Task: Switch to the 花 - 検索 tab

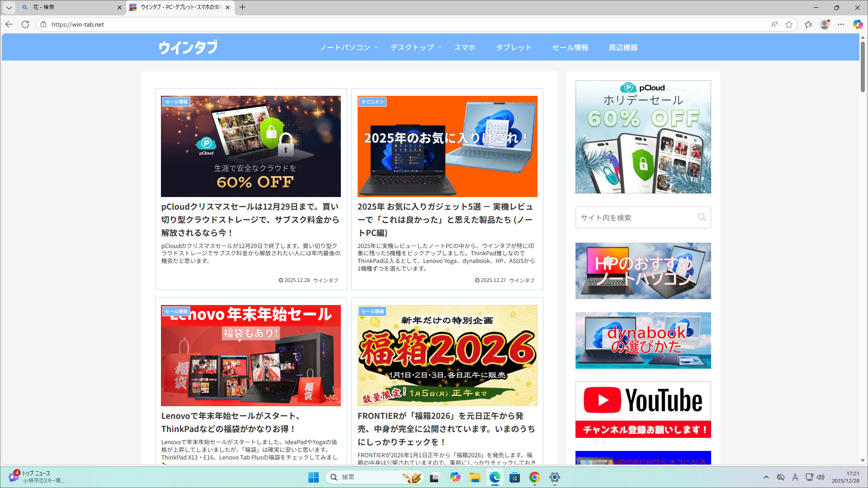Action: coord(68,7)
